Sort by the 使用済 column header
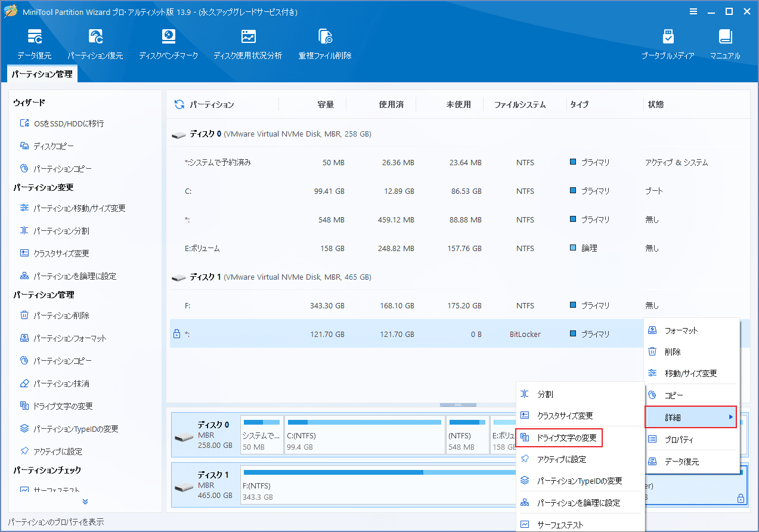The height and width of the screenshot is (532, 759). [391, 104]
